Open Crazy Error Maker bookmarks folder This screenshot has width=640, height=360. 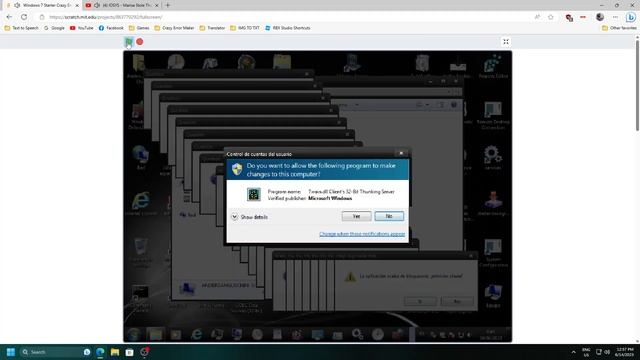coord(174,28)
